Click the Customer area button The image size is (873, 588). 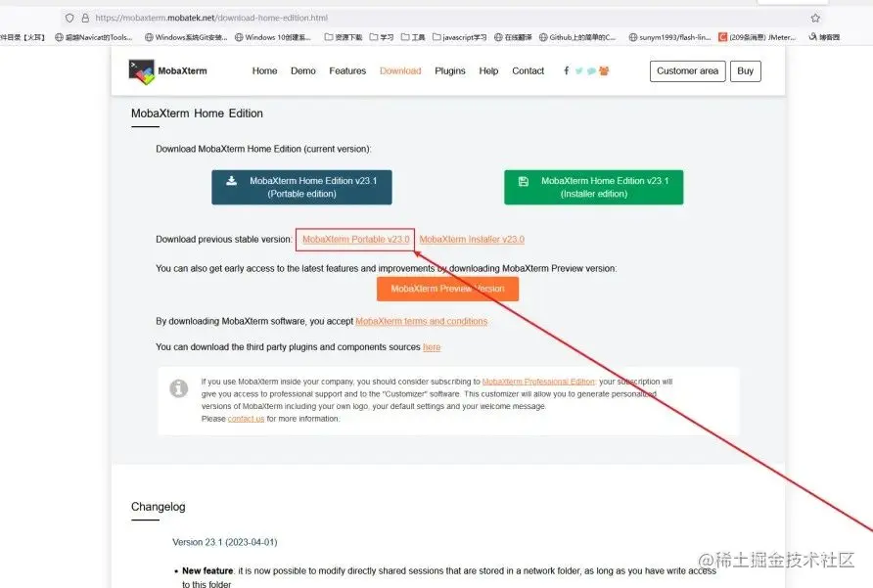point(688,71)
